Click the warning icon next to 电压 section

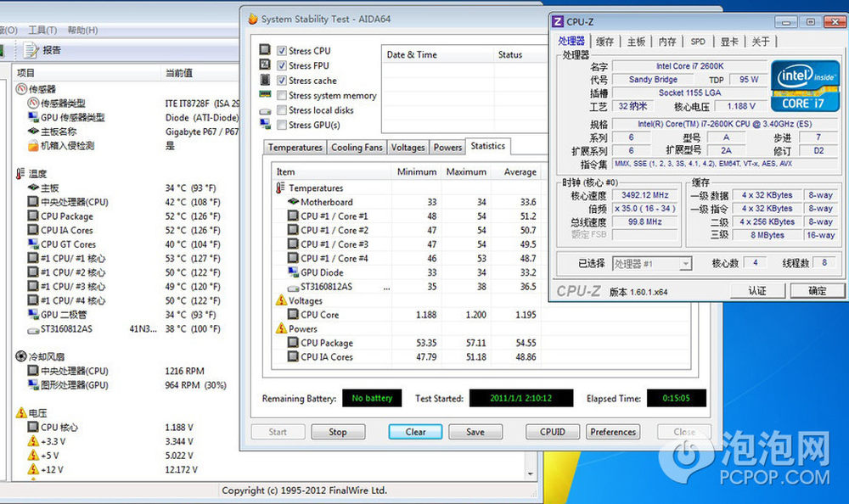pyautogui.click(x=21, y=412)
